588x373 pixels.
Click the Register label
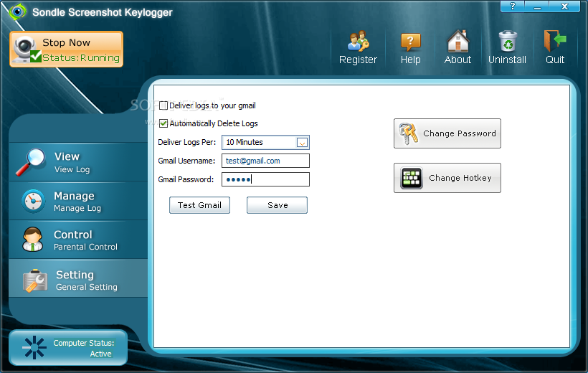coord(358,60)
